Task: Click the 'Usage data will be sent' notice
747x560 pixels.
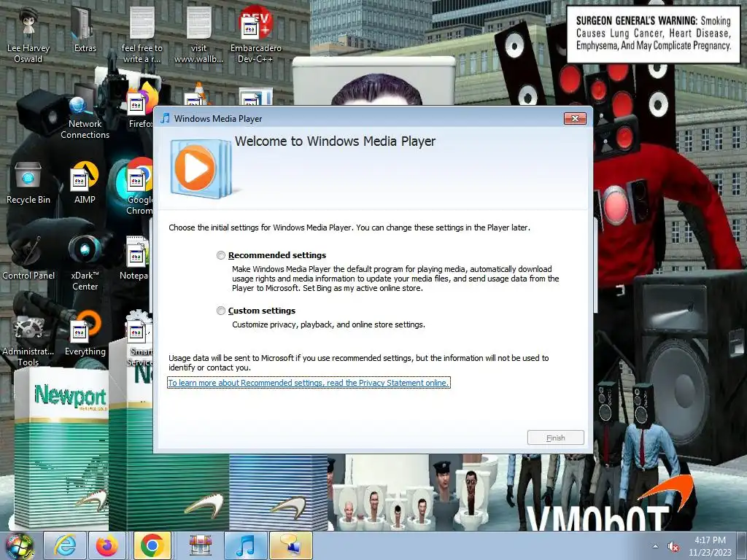Action: (359, 363)
